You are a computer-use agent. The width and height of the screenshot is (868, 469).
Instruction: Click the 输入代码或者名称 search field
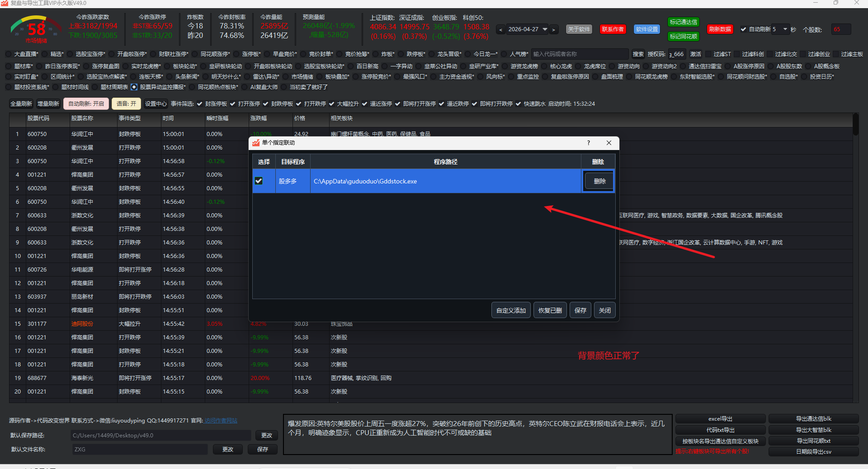[579, 54]
